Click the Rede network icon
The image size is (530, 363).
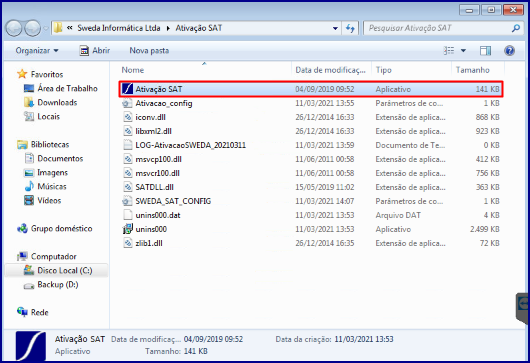pyautogui.click(x=22, y=312)
